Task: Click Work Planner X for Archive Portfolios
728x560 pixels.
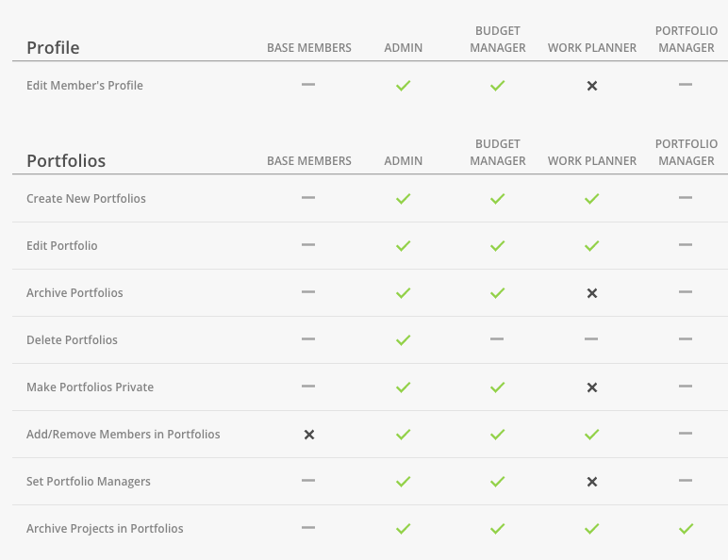Action: coord(592,293)
